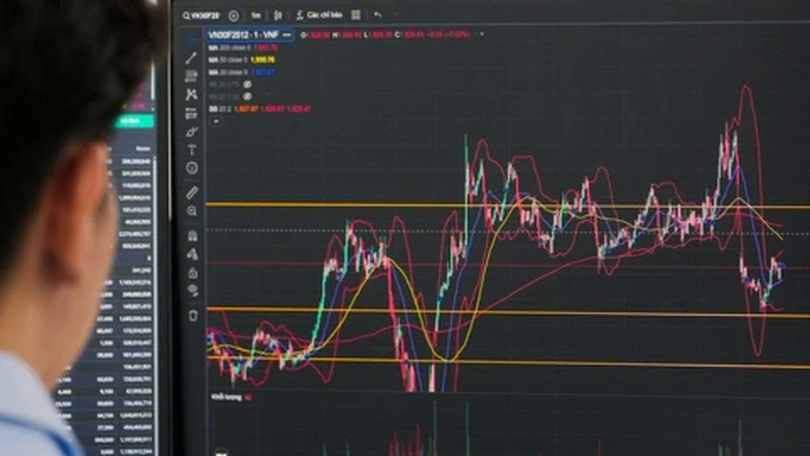Viewport: 810px width, 456px height.
Task: Activate the zoom in tool
Action: 192,211
